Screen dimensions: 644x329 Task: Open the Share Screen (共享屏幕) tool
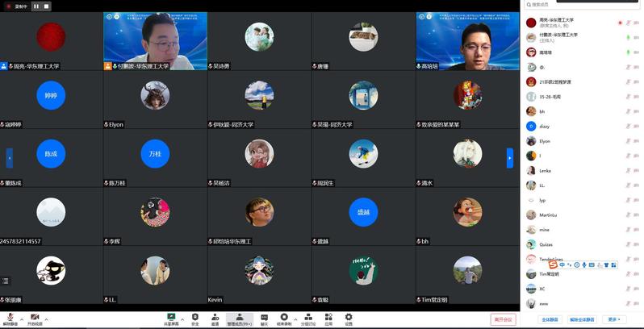pyautogui.click(x=172, y=319)
